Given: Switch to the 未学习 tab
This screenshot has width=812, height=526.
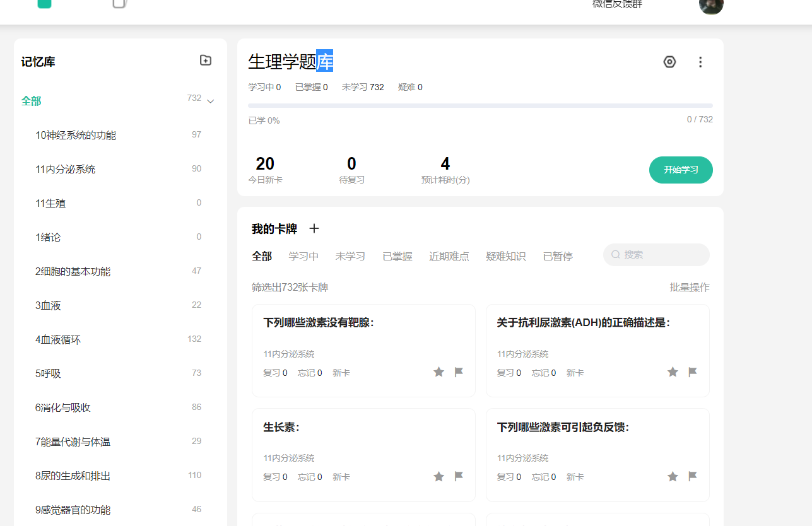Looking at the screenshot, I should [x=350, y=256].
